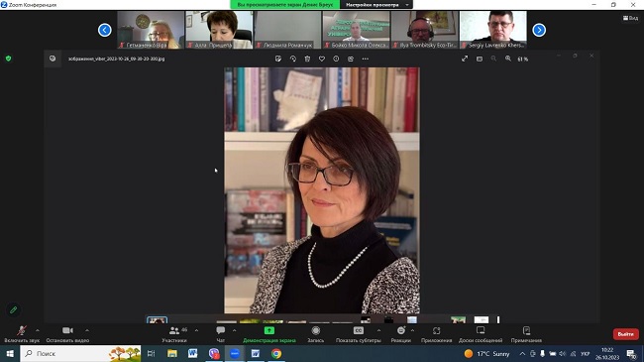The image size is (644, 362).
Task: Open the three-dots more menu in photo viewer
Action: click(x=366, y=59)
